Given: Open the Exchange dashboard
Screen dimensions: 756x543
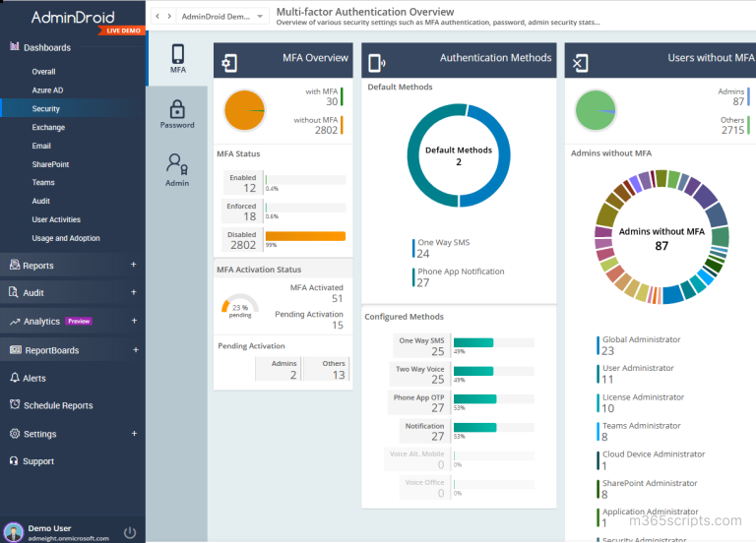Looking at the screenshot, I should point(48,127).
